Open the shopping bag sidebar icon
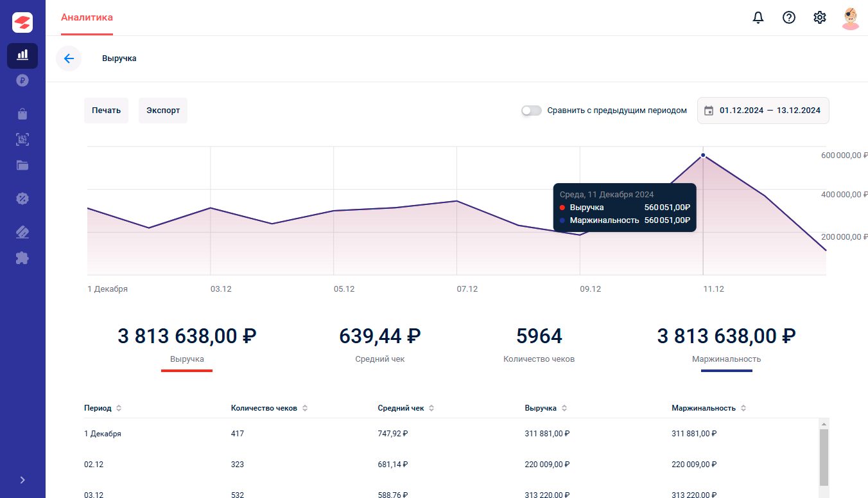868x498 pixels. pos(22,114)
